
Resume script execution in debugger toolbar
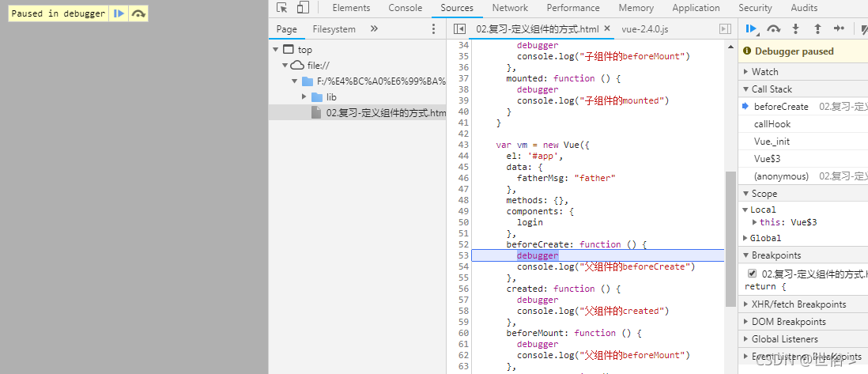click(x=751, y=28)
